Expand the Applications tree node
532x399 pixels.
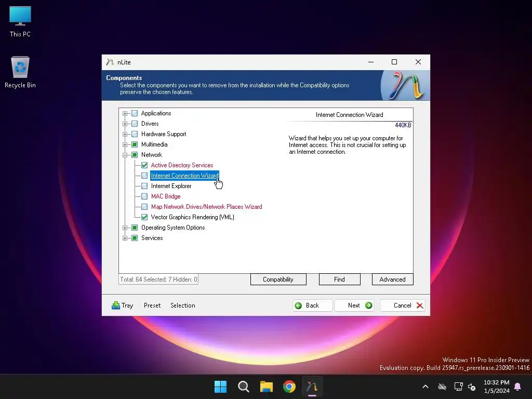125,113
